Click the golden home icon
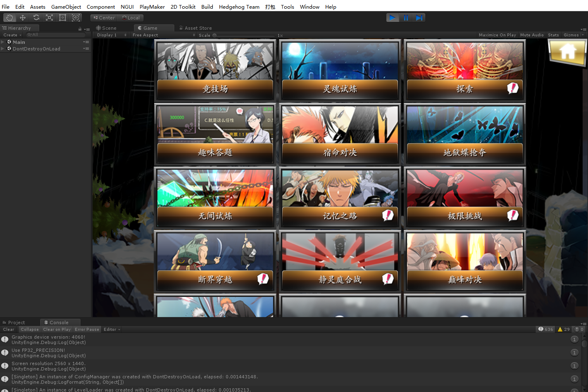 pyautogui.click(x=567, y=52)
